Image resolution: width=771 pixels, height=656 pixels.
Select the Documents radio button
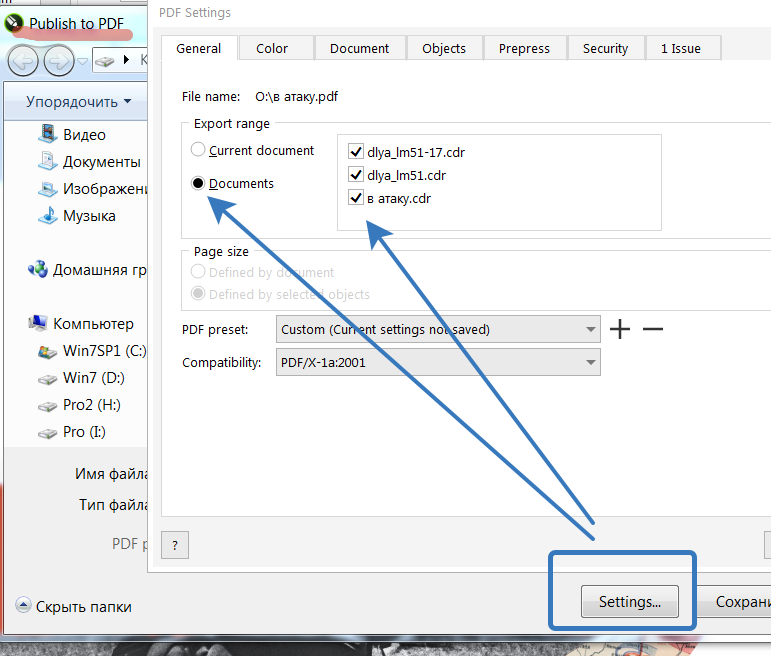tap(198, 183)
